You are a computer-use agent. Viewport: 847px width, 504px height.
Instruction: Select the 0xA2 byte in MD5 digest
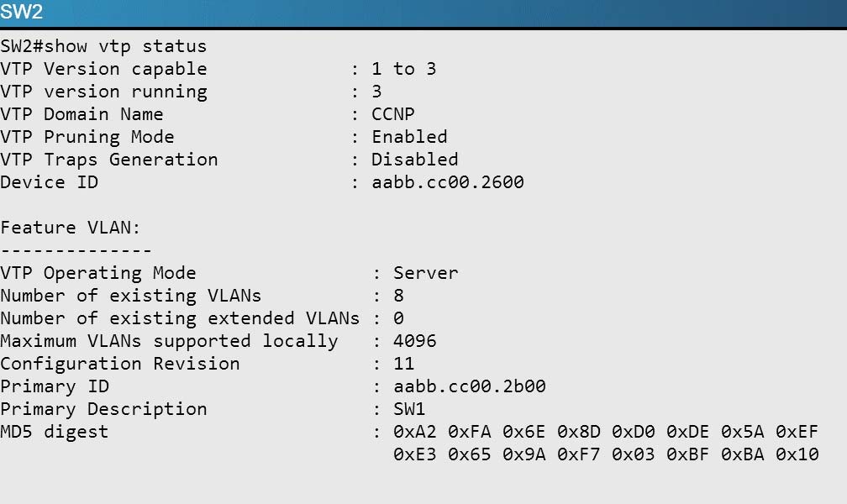[415, 432]
